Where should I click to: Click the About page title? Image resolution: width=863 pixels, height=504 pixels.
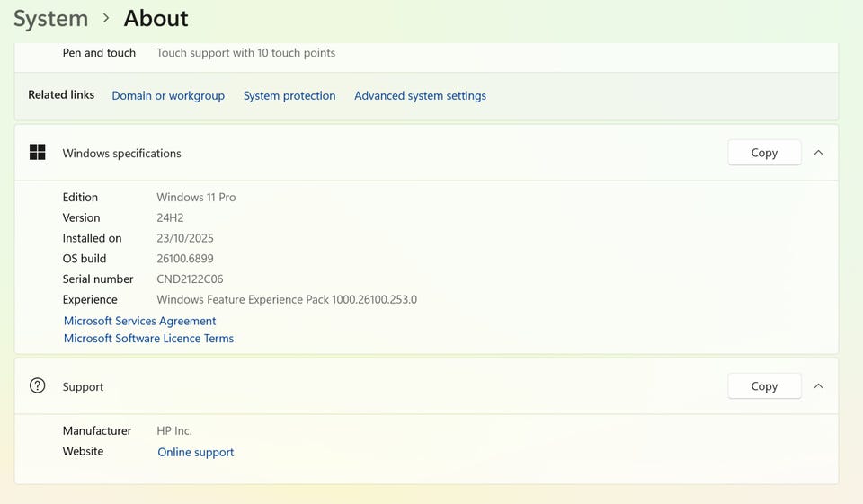click(x=156, y=18)
